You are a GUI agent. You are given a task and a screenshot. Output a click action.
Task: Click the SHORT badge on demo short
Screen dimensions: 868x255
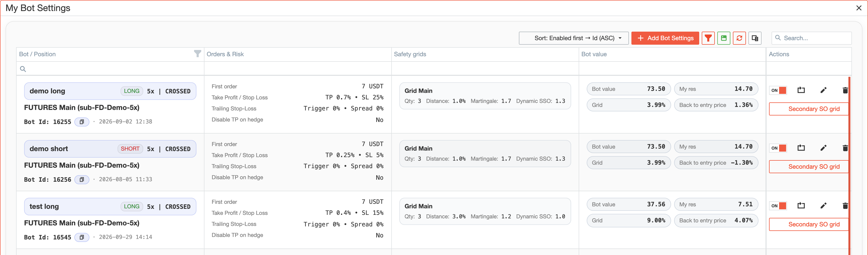coord(130,149)
